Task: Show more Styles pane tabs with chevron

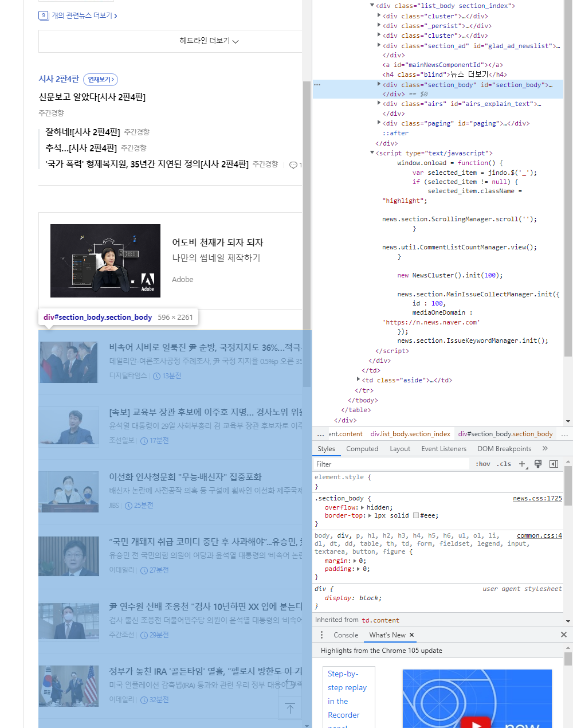Action: click(545, 449)
